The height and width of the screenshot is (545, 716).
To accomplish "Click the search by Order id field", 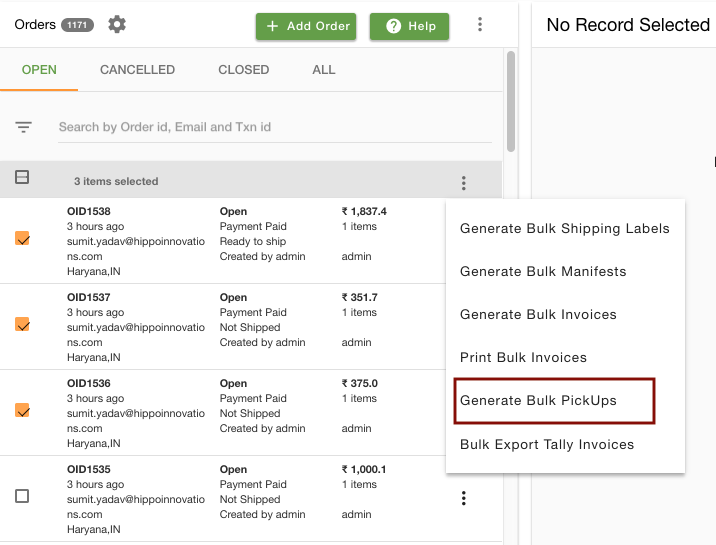I will click(275, 127).
